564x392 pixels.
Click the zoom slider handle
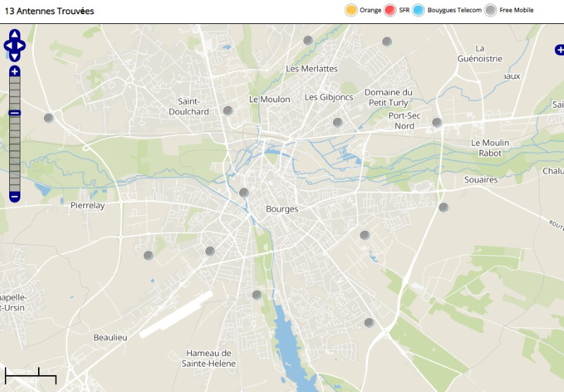15,113
